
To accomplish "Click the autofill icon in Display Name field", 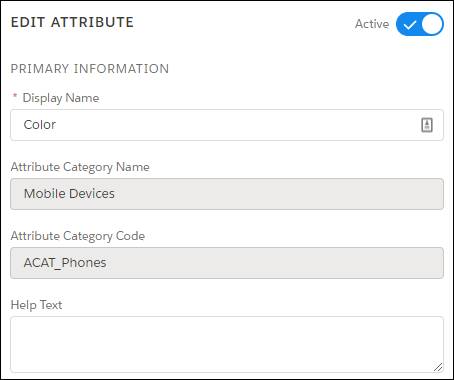I will pyautogui.click(x=427, y=125).
